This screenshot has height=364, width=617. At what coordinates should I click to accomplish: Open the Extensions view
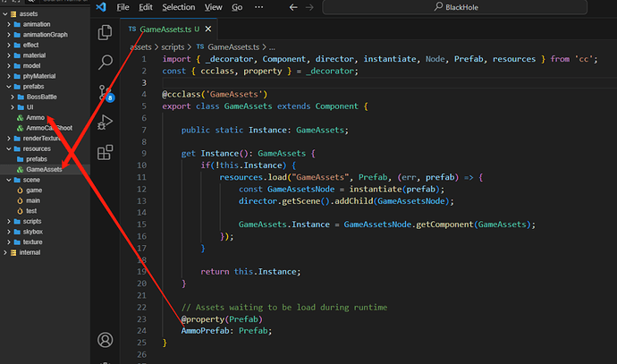tap(106, 151)
